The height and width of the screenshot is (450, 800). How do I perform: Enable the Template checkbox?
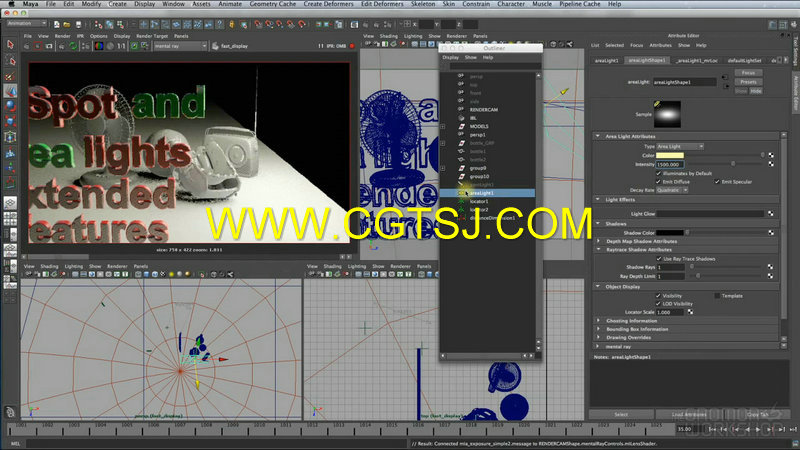point(717,296)
